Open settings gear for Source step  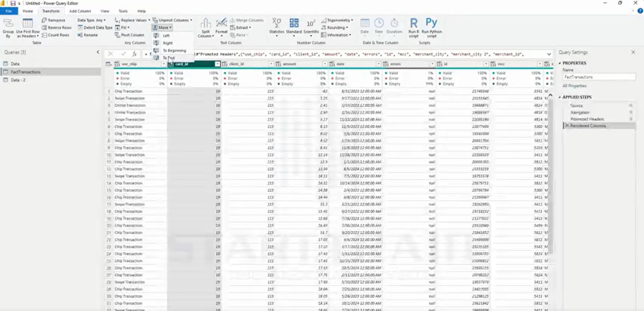click(x=631, y=105)
